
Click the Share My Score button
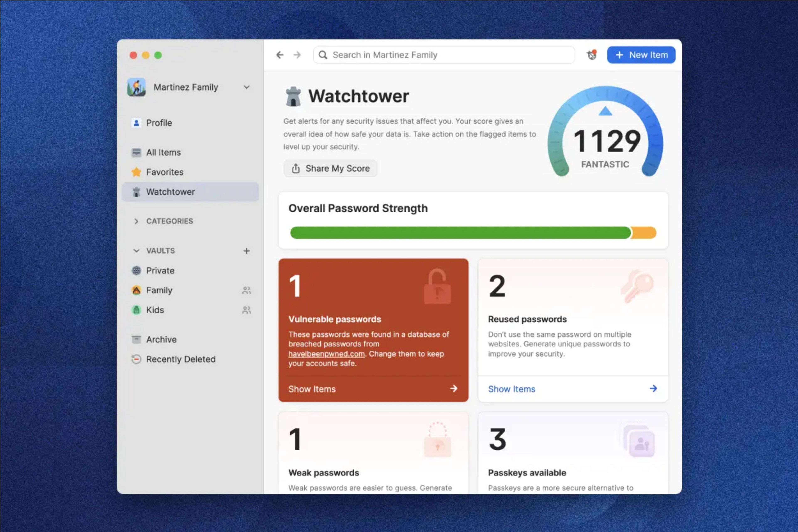pyautogui.click(x=330, y=168)
